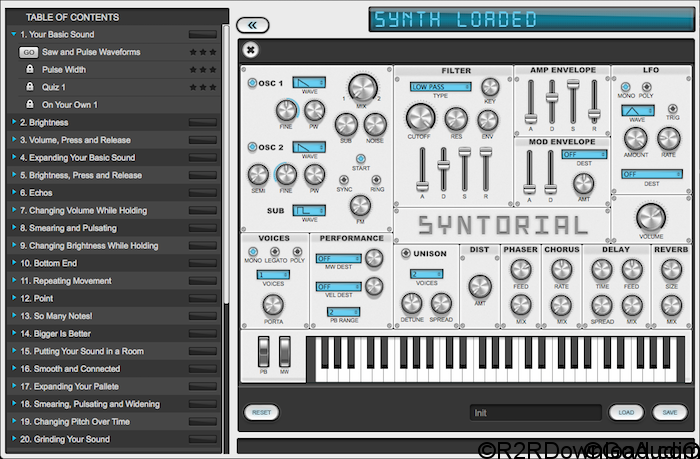This screenshot has width=700, height=459.
Task: Open the OSC 1 wave dropdown
Action: click(x=309, y=82)
